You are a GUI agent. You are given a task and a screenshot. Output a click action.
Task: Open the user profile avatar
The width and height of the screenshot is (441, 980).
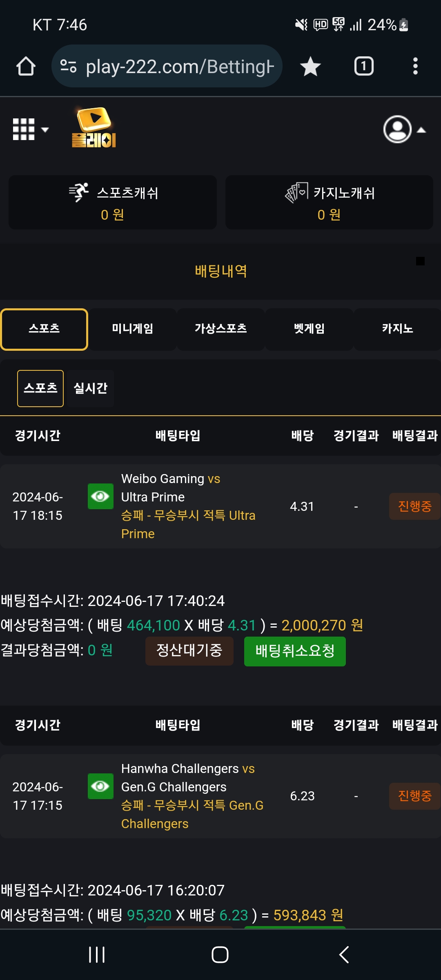tap(397, 129)
